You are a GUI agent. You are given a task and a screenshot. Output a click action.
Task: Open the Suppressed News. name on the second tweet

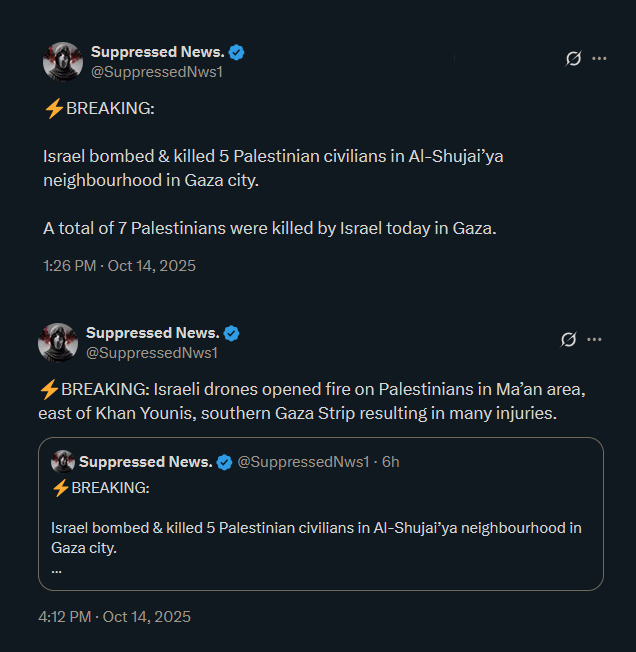pos(153,333)
